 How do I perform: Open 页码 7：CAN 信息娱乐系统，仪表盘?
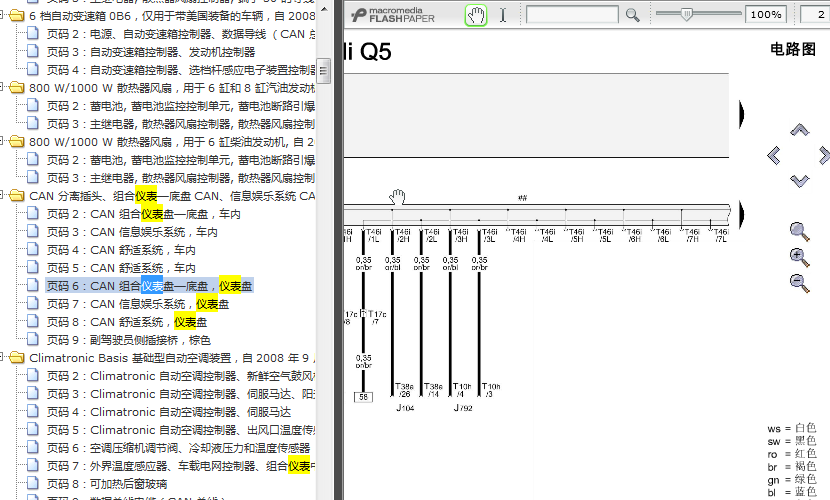[138, 304]
